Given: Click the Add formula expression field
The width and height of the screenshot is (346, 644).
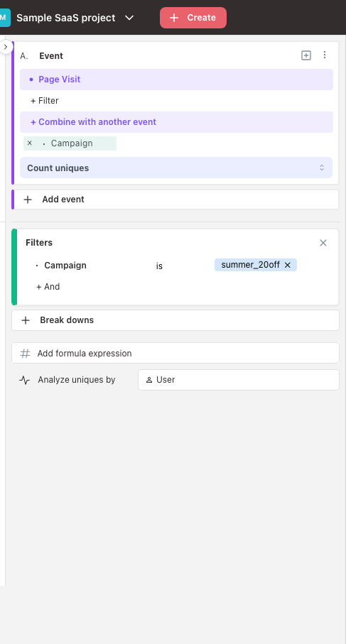Looking at the screenshot, I should coord(175,353).
